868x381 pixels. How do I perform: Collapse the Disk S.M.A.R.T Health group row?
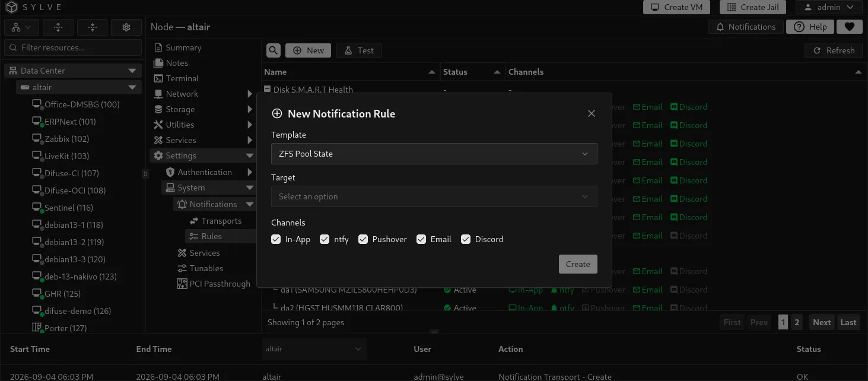[x=267, y=90]
